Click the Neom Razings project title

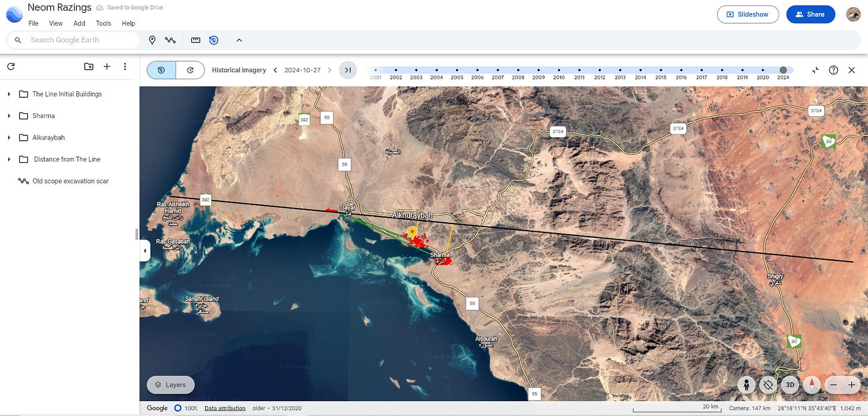pos(60,8)
